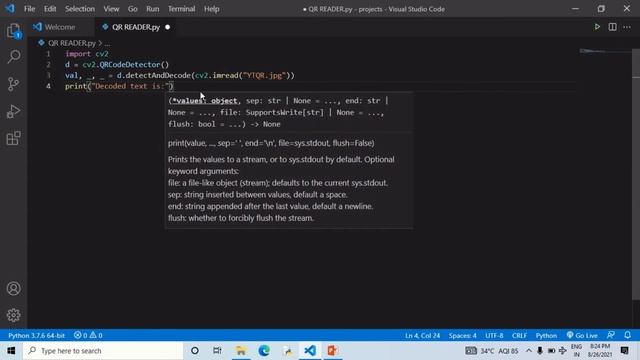Open the notifications bell

point(627,336)
